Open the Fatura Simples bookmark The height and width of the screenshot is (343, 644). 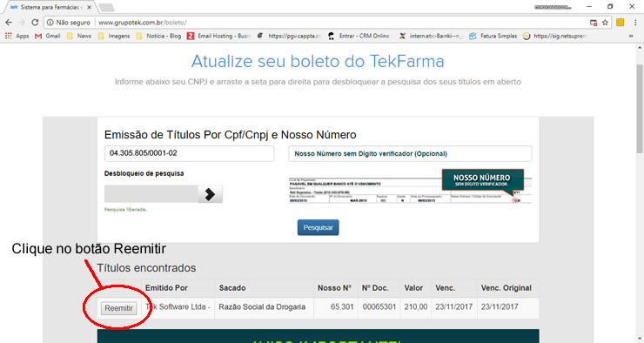tap(493, 37)
